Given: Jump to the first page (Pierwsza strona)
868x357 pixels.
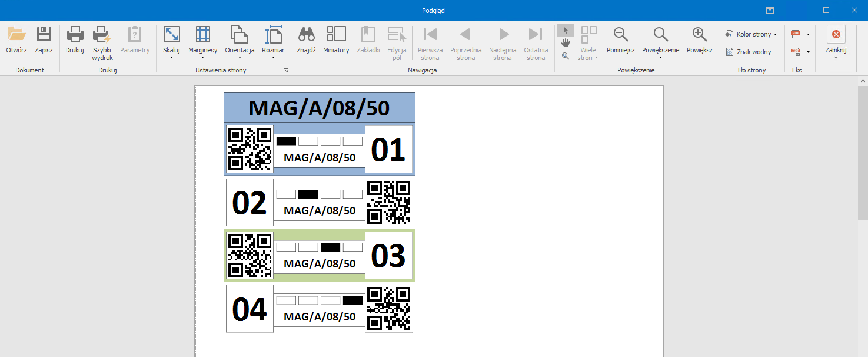Looking at the screenshot, I should 430,44.
